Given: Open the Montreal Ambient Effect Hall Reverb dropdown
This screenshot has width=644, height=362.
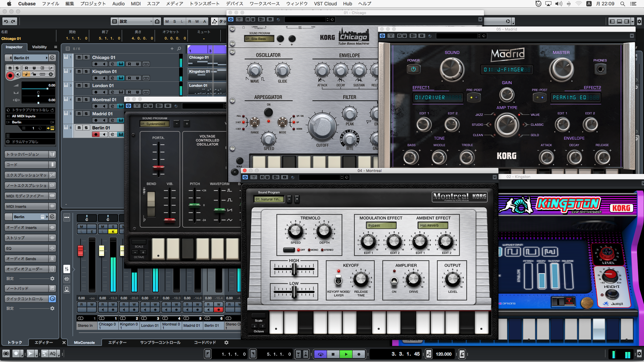Looking at the screenshot, I should (433, 225).
